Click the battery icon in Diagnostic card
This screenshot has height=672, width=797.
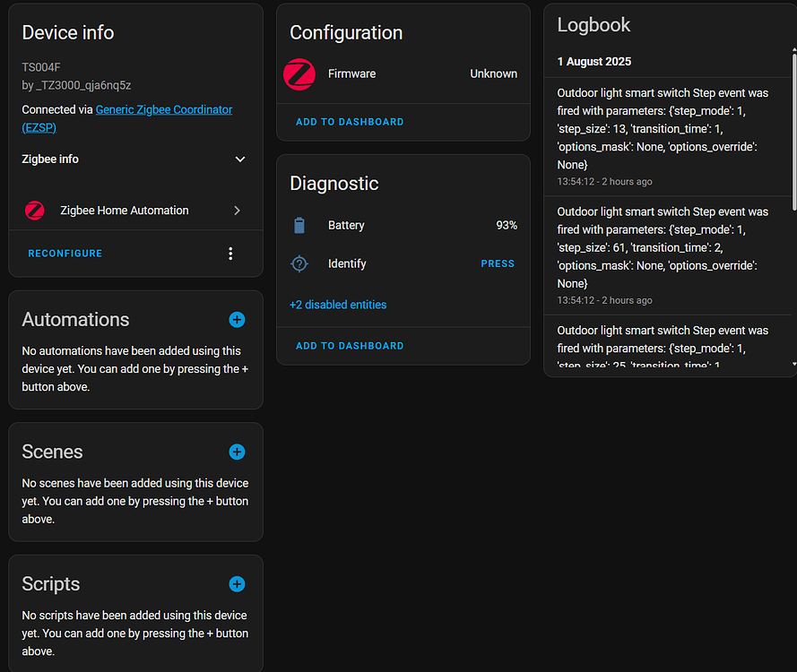click(299, 225)
